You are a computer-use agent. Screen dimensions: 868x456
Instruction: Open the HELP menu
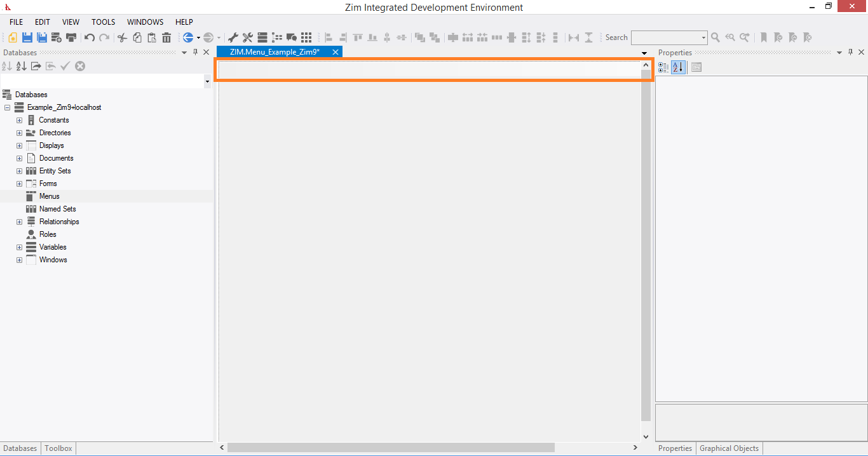(184, 22)
